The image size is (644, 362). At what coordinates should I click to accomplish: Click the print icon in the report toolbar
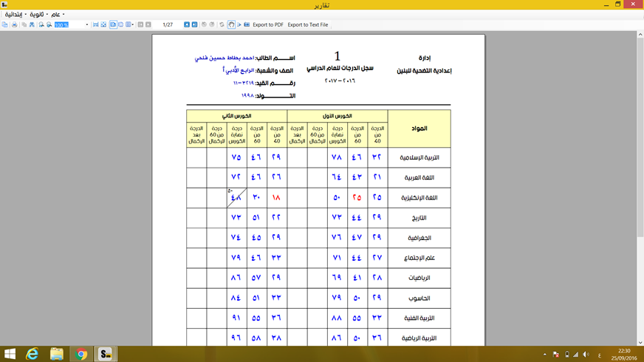pyautogui.click(x=14, y=25)
